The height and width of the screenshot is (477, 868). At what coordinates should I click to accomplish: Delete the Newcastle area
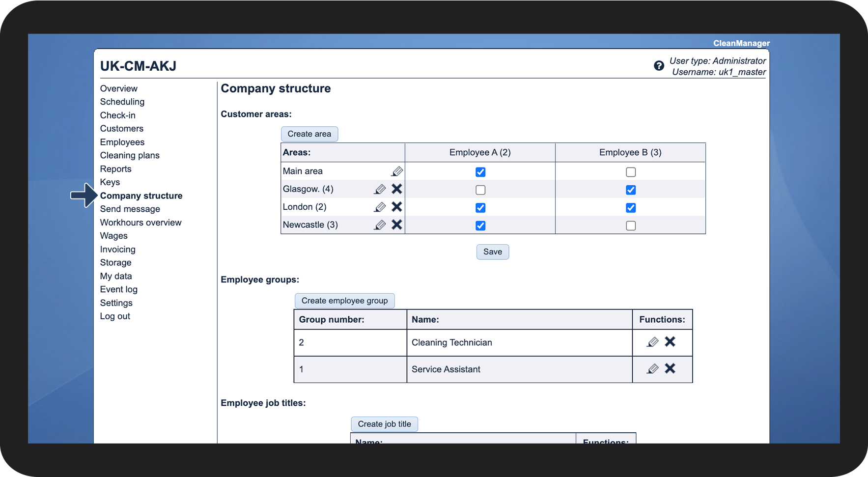tap(397, 225)
